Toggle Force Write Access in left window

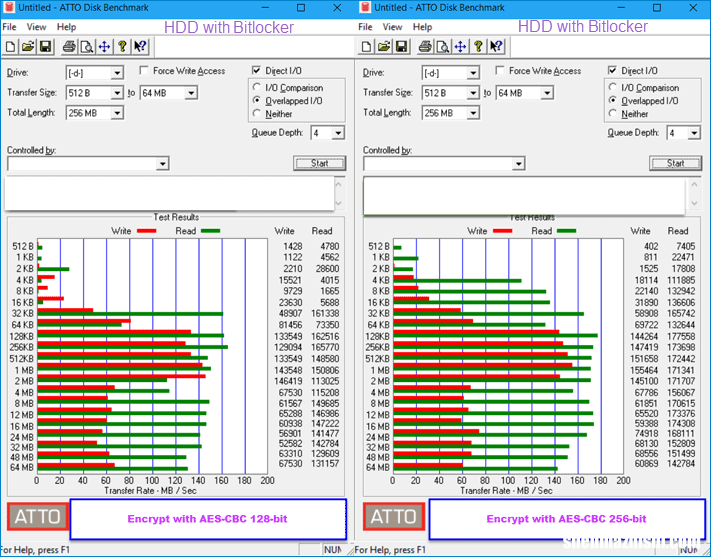coord(144,71)
